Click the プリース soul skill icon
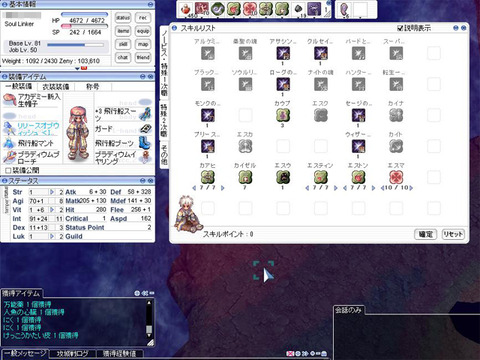Screen dimensions: 480x360 click(207, 146)
